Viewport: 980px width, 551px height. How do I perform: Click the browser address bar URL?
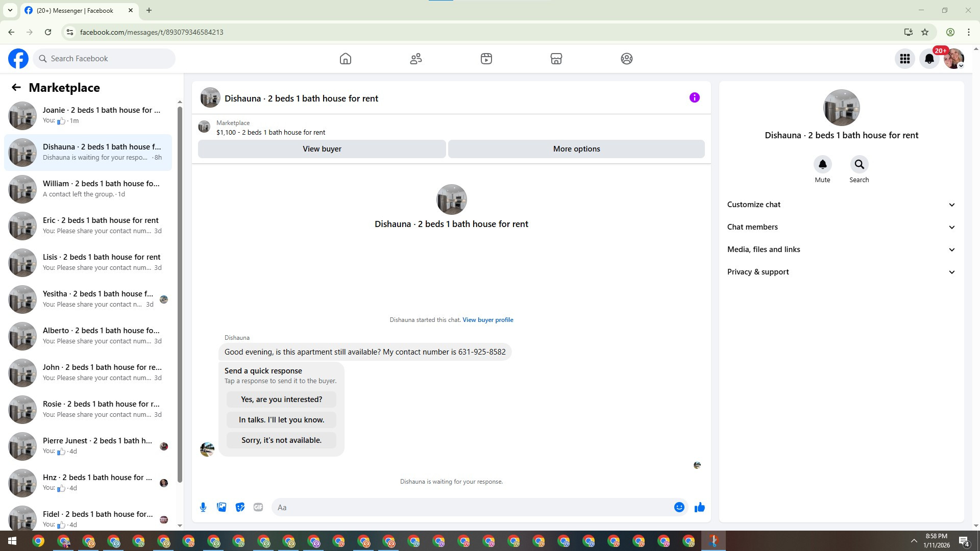pos(152,32)
